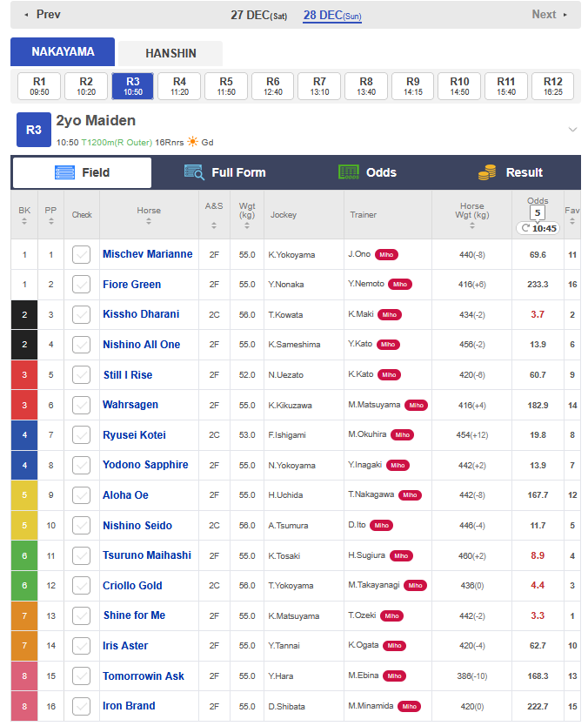Check the box for Mischev Marianne
Screen dimensions: 588x726
82,255
